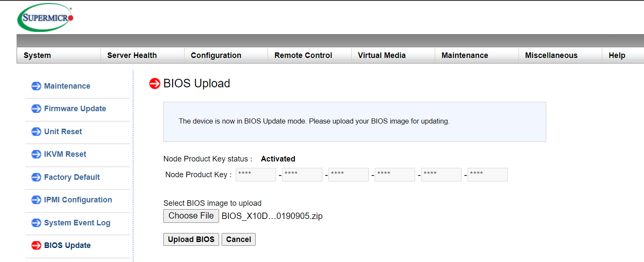
Task: Open the Virtual Media menu
Action: click(x=382, y=55)
